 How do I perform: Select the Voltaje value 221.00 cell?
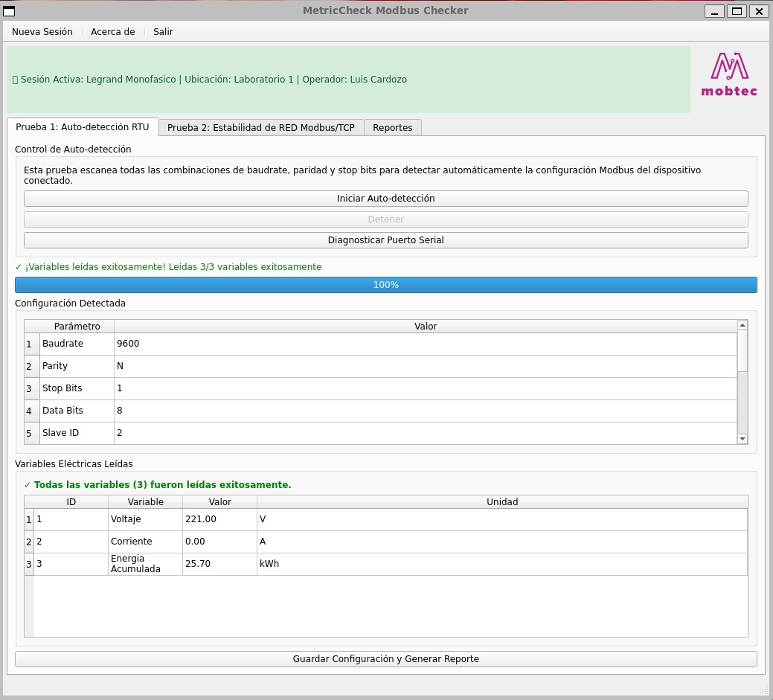219,519
